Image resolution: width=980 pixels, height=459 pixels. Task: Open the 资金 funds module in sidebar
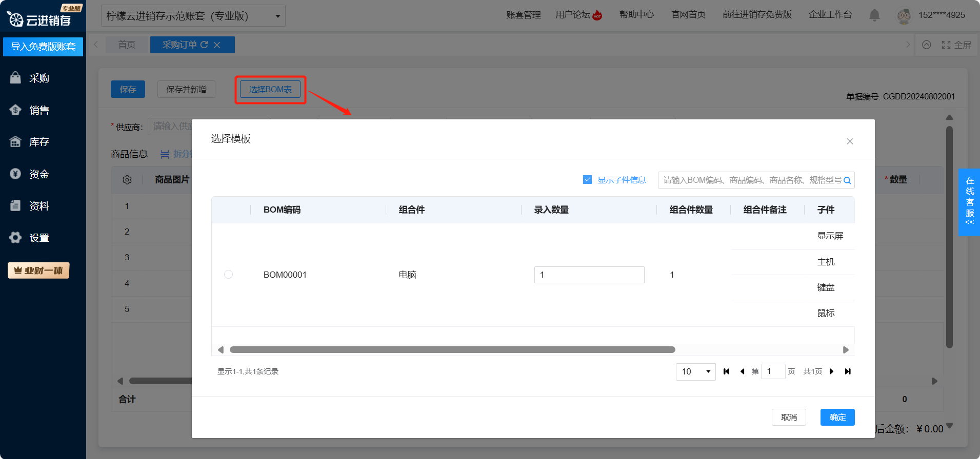click(x=30, y=174)
